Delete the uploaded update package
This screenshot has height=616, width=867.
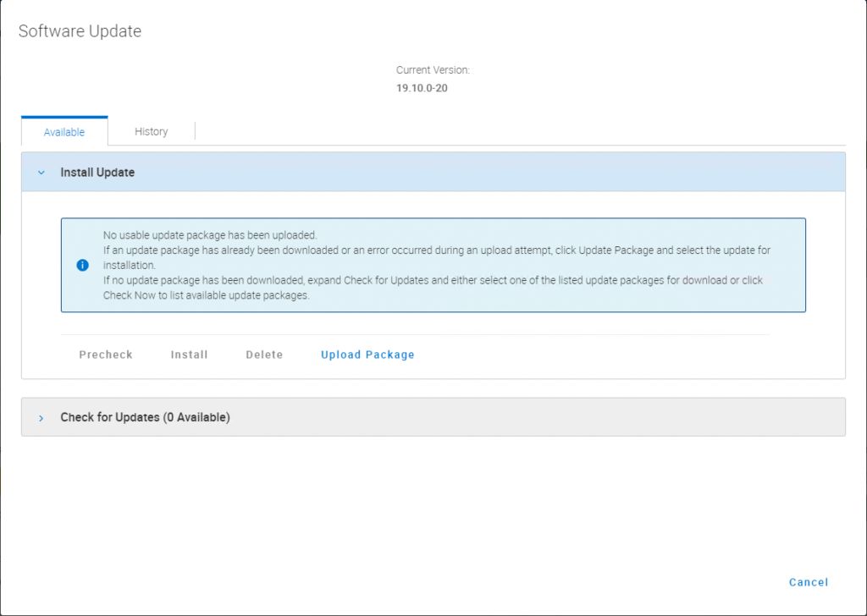(x=263, y=355)
